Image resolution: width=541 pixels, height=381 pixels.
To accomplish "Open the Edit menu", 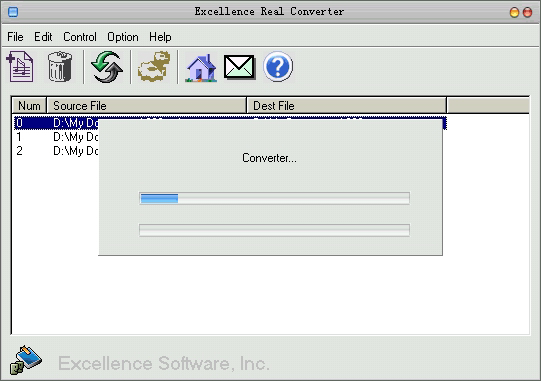I will point(43,37).
